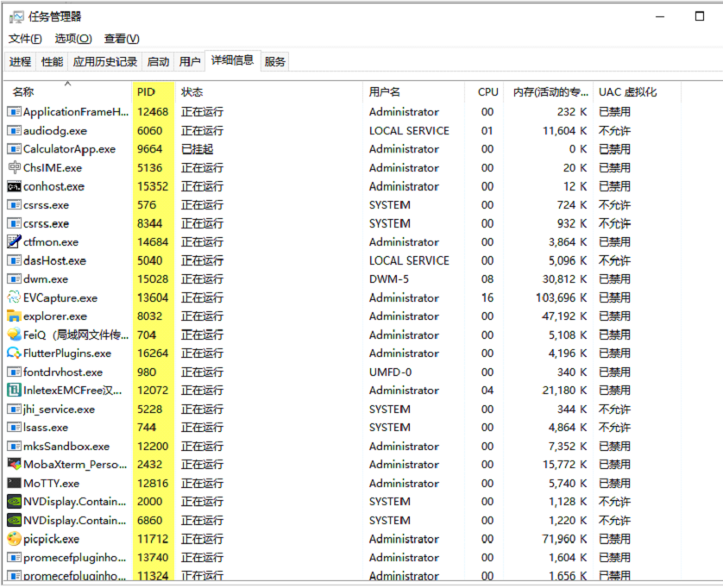Click the mksSandbox.exe icon

[15, 446]
